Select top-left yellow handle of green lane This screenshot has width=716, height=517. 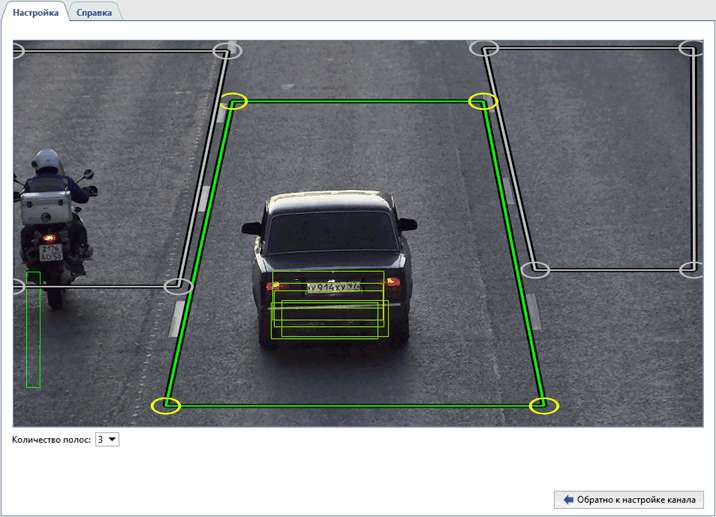coord(233,101)
